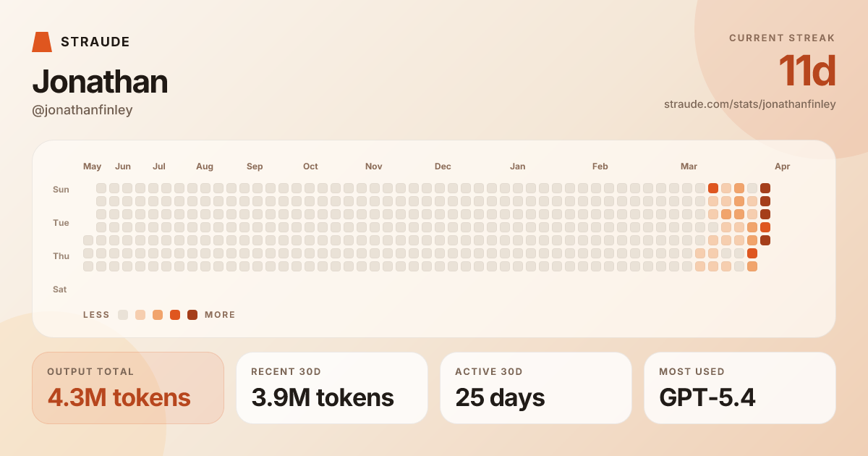Click the middle orange legend swatch
868x456 pixels.
point(158,315)
